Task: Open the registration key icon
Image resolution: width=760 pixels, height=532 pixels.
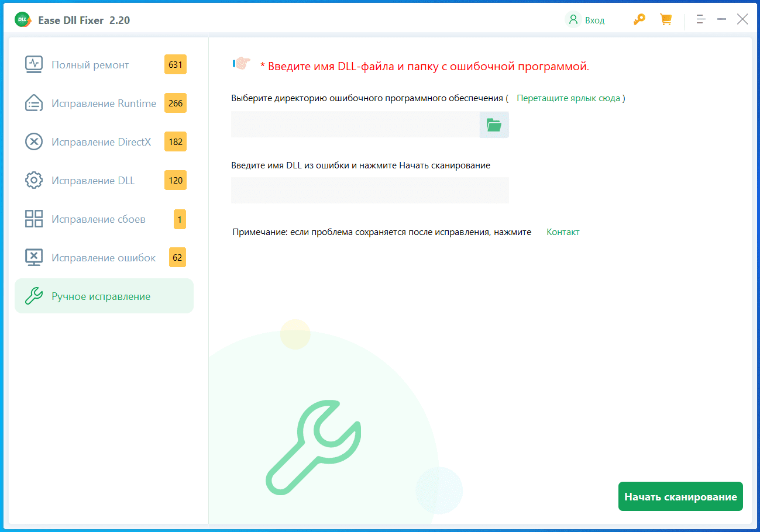Action: pos(639,20)
